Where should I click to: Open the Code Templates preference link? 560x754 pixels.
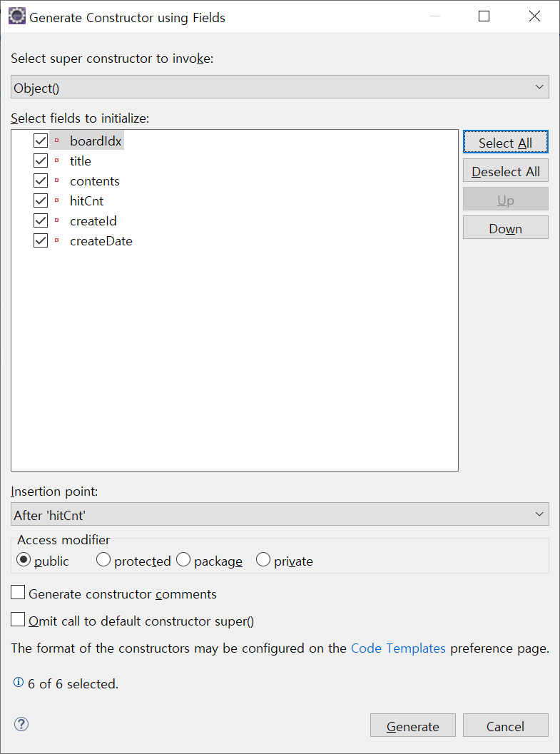[x=399, y=648]
